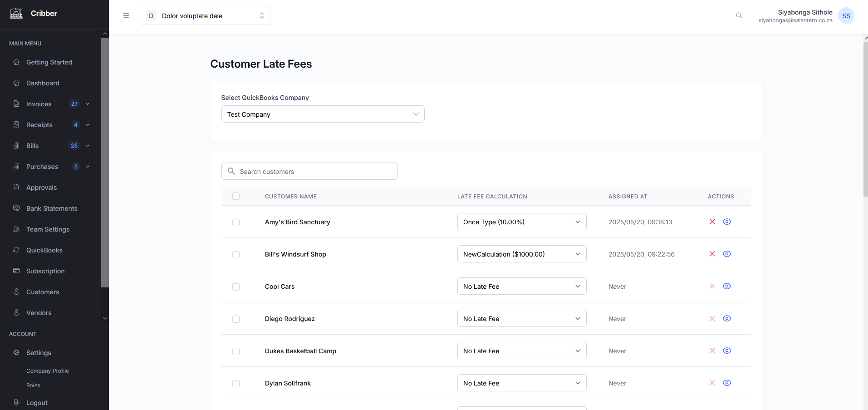This screenshot has height=410, width=868.
Task: Check the Amy's Bird Sanctuary row
Action: tap(236, 222)
